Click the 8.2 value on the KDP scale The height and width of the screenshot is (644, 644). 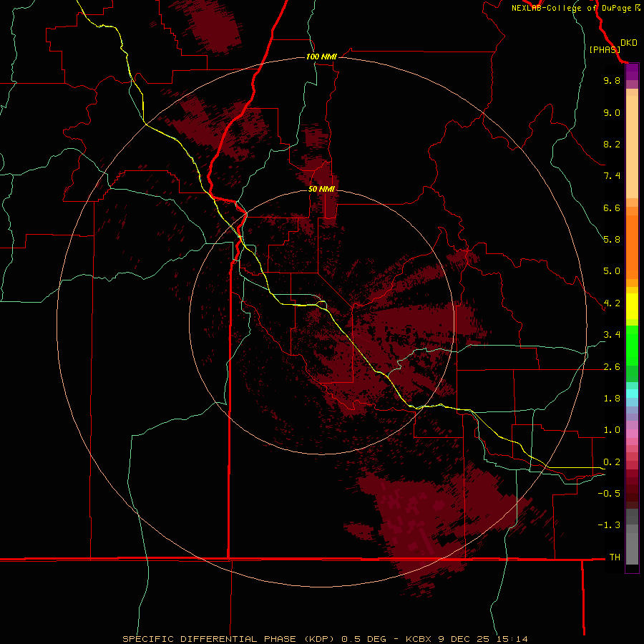click(612, 144)
